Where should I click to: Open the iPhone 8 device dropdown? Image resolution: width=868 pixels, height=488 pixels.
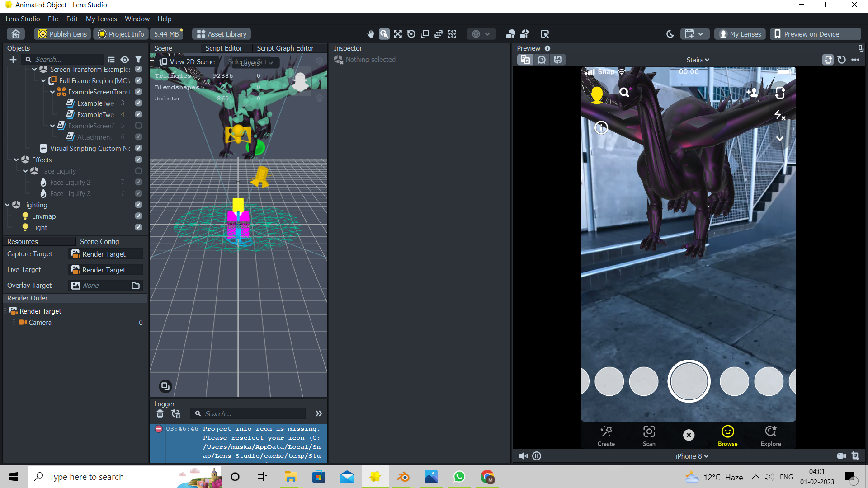(692, 456)
